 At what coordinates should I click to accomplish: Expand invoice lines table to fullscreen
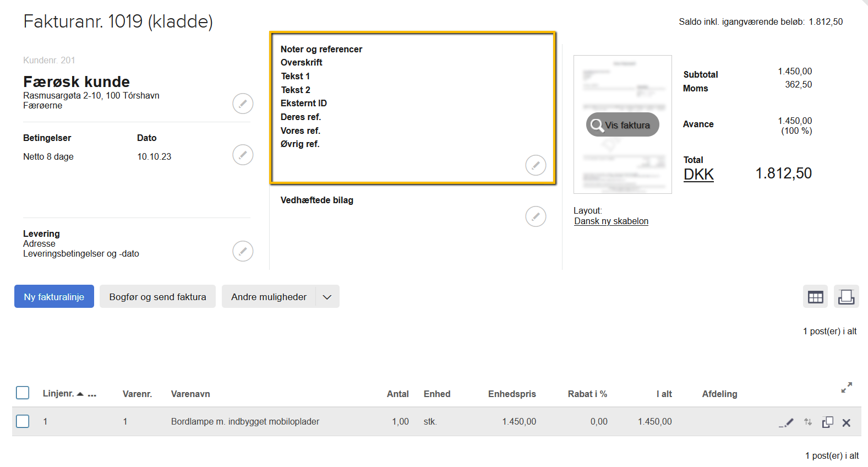click(847, 388)
